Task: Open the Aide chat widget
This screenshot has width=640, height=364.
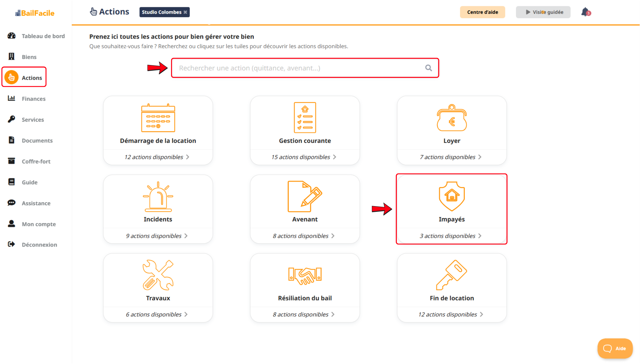Action: [615, 348]
